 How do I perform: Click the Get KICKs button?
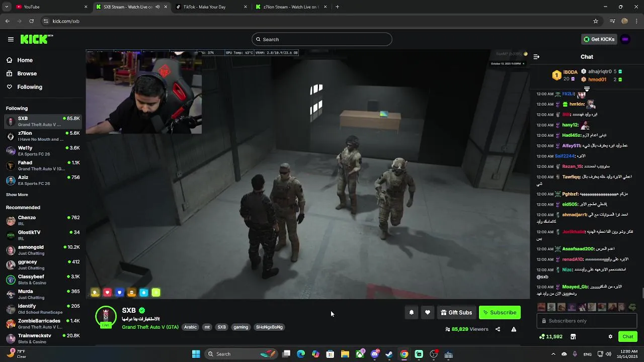point(599,39)
